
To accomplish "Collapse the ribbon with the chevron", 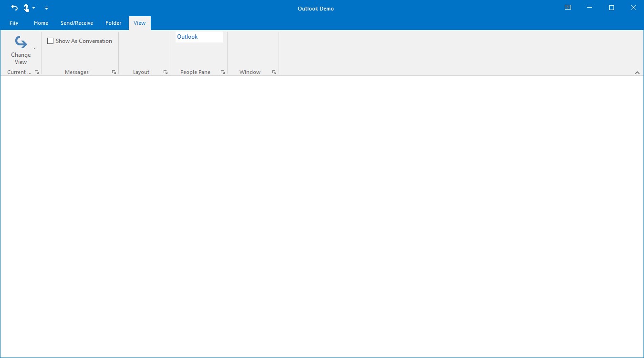I will click(637, 73).
